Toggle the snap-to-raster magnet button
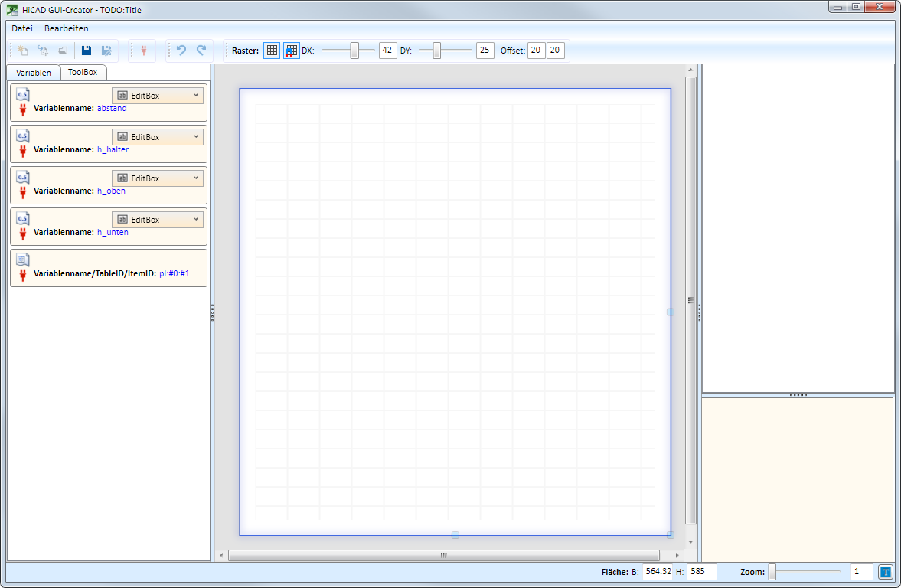The height and width of the screenshot is (588, 901). 292,51
